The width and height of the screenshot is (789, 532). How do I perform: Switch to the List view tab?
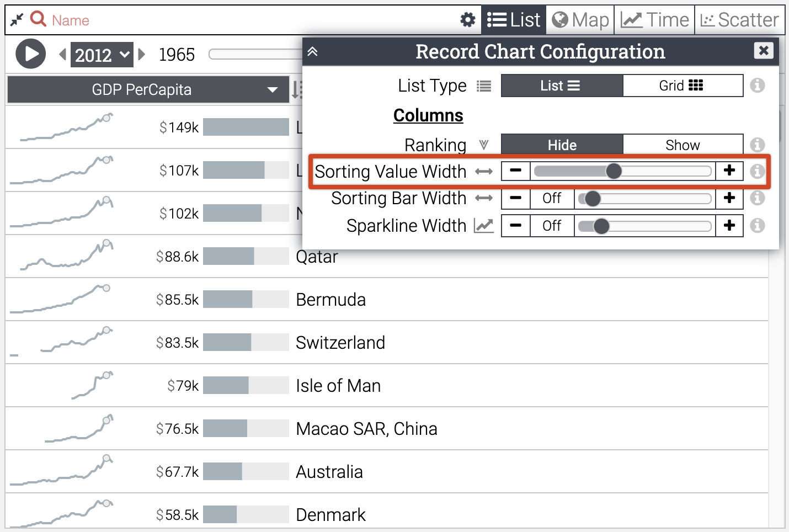(x=514, y=20)
